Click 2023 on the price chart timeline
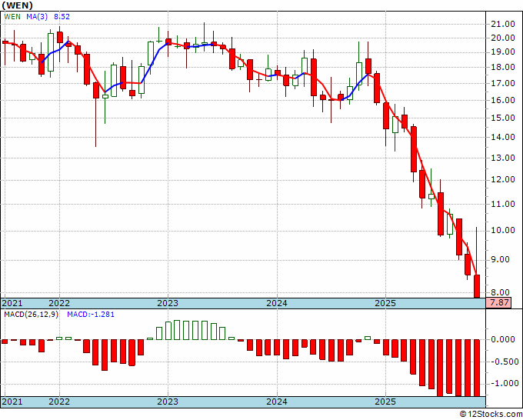The image size is (523, 420). [x=168, y=303]
